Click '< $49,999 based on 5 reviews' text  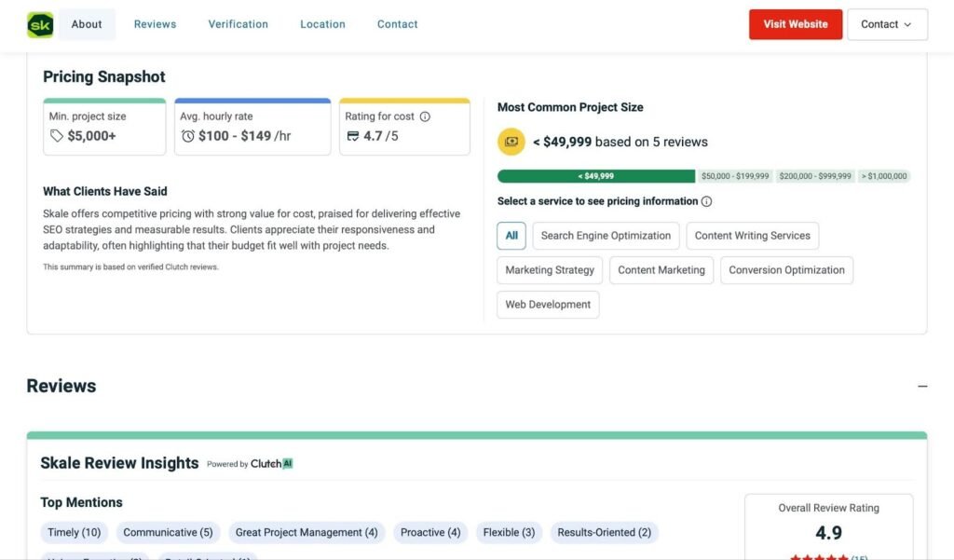coord(620,142)
